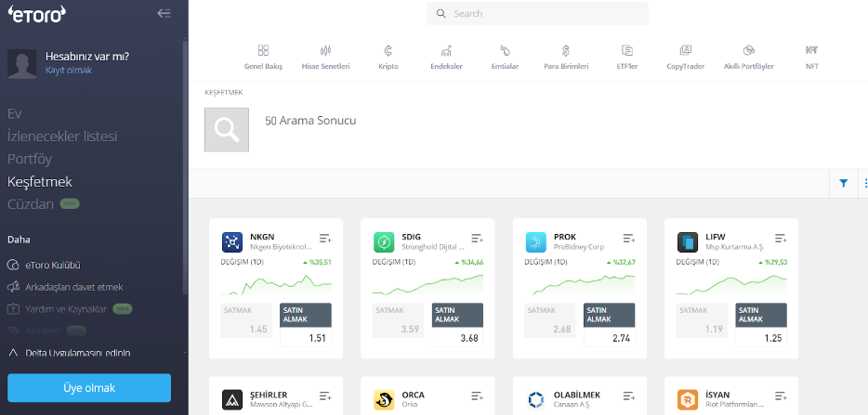Click the SDIG stock logo

[384, 242]
